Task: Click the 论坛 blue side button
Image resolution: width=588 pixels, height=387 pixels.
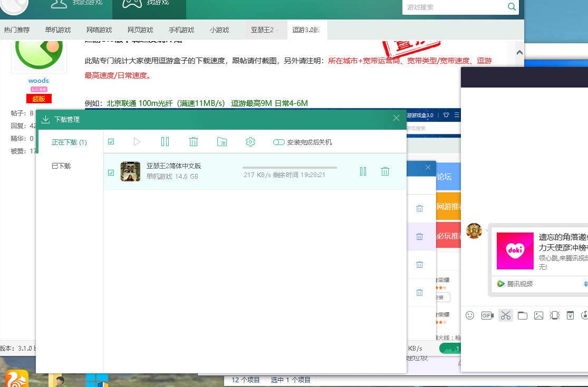Action: tap(448, 176)
